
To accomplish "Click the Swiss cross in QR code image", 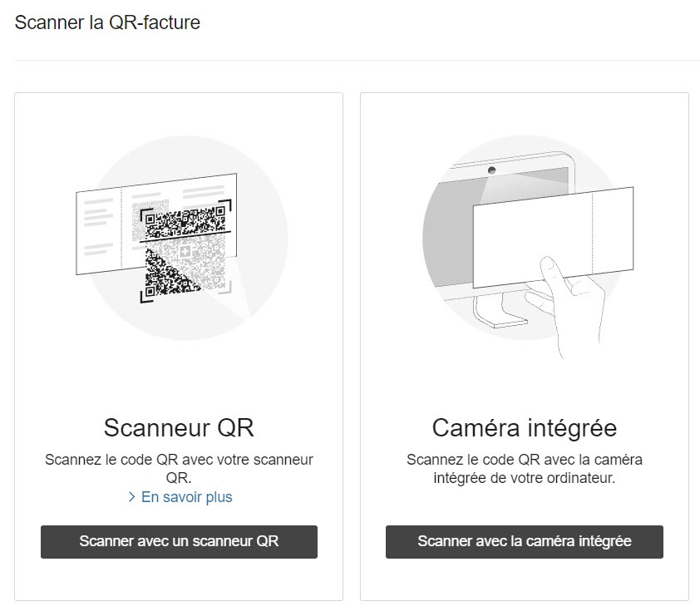I will click(185, 252).
